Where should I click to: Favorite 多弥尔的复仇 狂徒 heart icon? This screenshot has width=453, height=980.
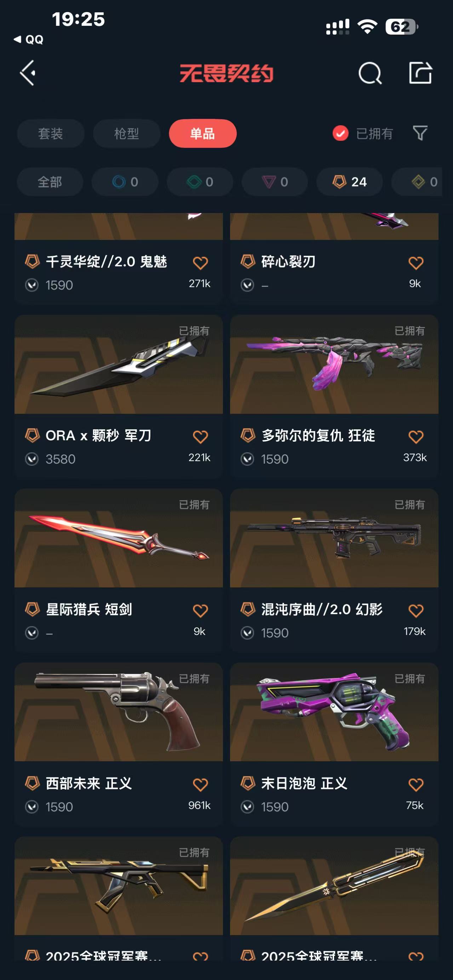tap(416, 437)
